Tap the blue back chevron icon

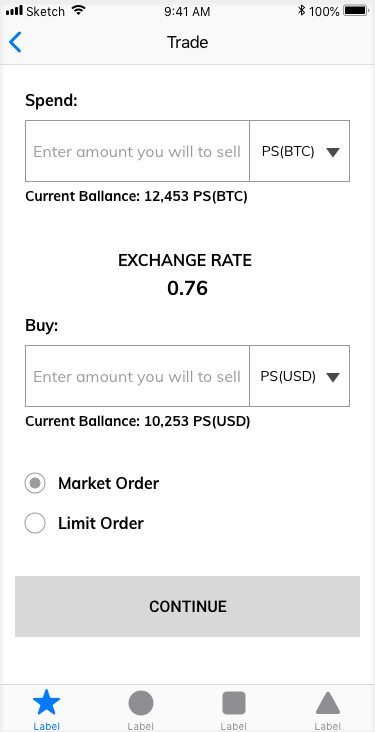(x=15, y=42)
